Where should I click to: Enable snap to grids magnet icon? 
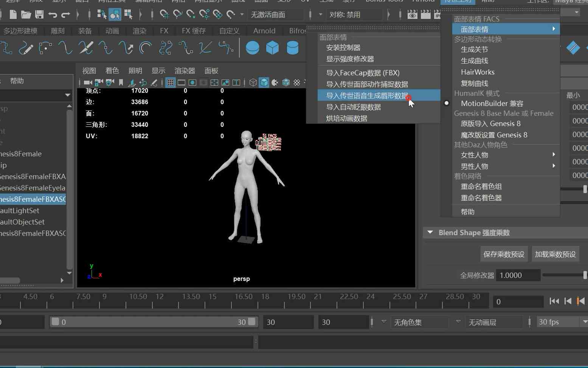coord(164,14)
